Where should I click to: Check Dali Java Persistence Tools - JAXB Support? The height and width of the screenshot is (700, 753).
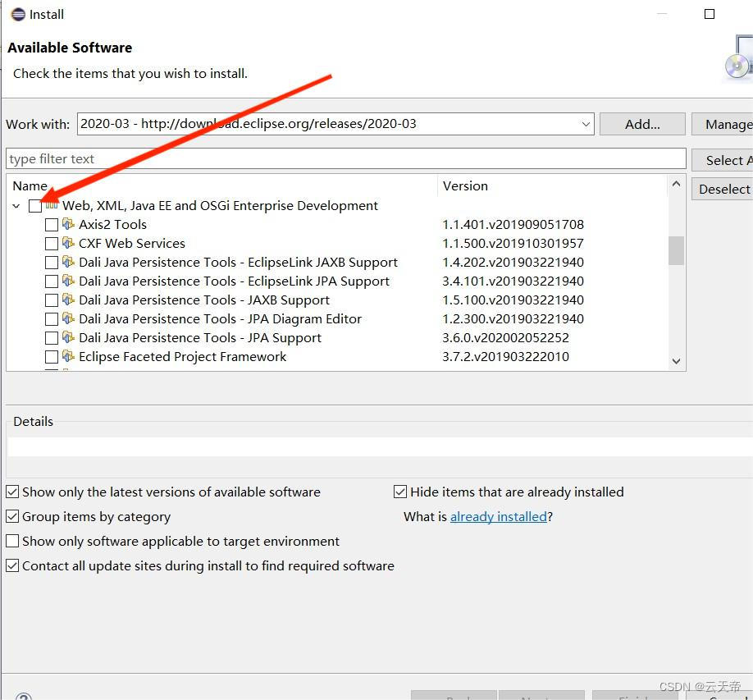click(52, 300)
